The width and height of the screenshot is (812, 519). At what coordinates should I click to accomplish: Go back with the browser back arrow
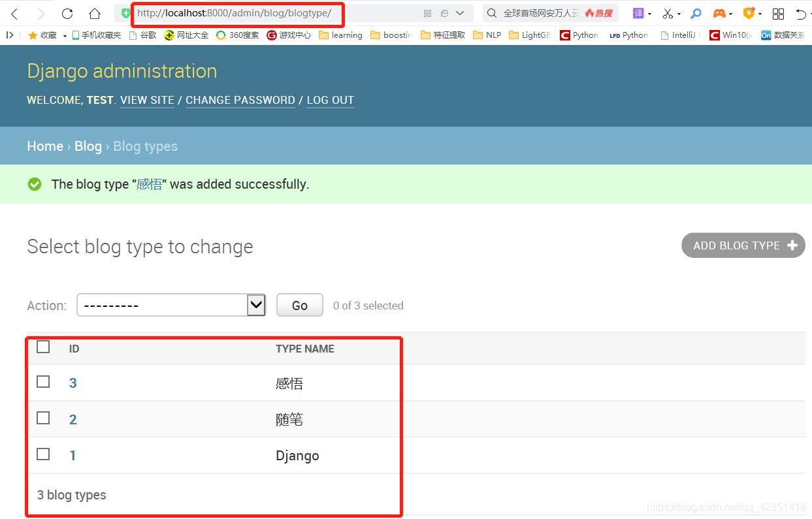14,14
